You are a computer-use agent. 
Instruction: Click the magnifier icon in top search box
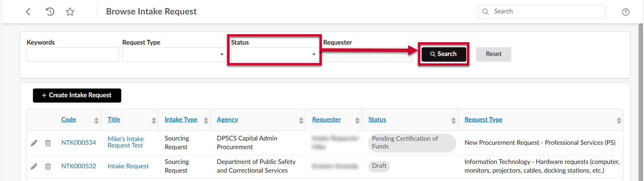point(485,12)
